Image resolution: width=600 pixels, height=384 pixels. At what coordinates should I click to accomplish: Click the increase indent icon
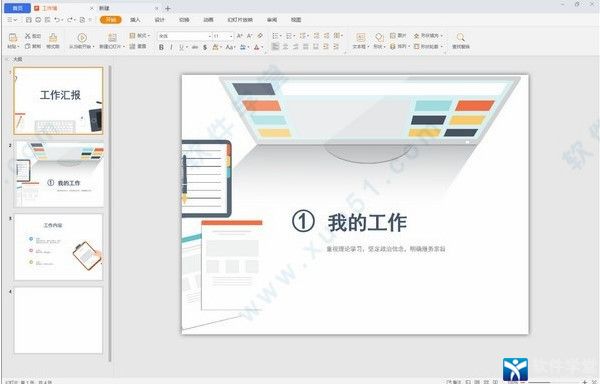coord(326,36)
